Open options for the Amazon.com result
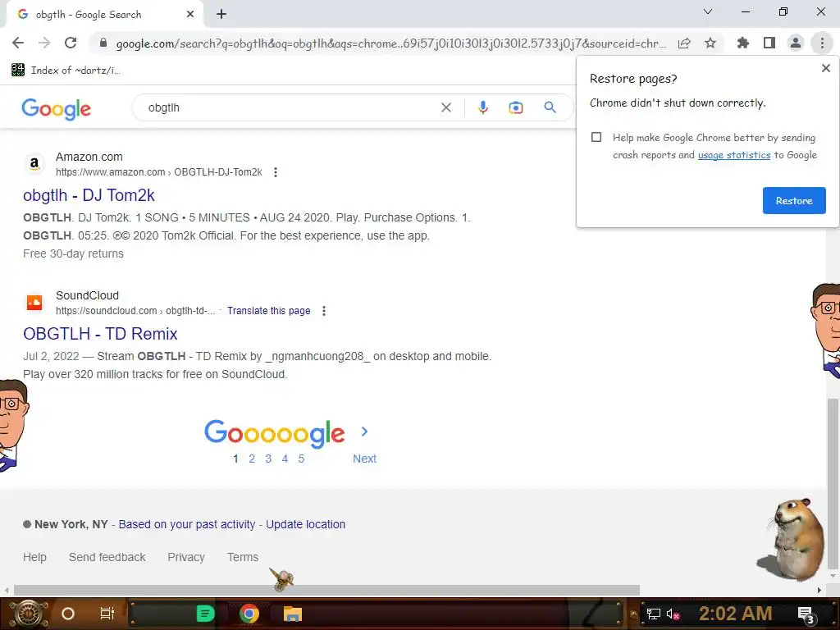Viewport: 840px width, 630px height. pos(276,172)
